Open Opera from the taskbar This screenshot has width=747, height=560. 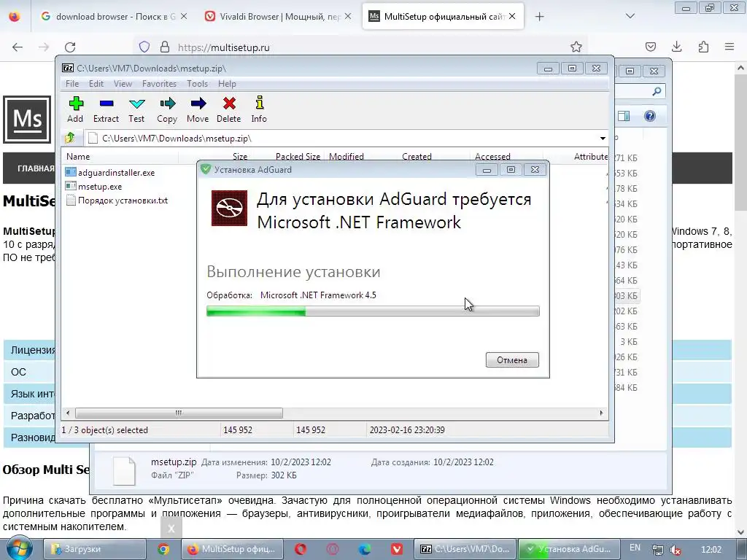[x=301, y=549]
